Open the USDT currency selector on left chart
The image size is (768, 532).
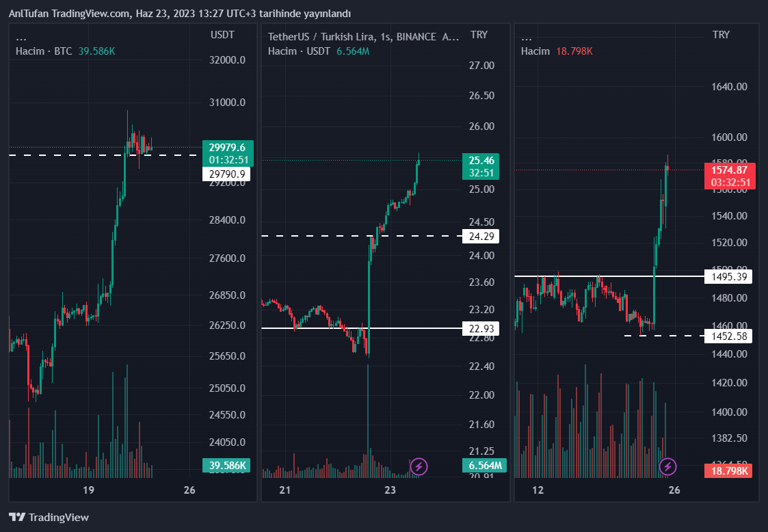pos(222,35)
